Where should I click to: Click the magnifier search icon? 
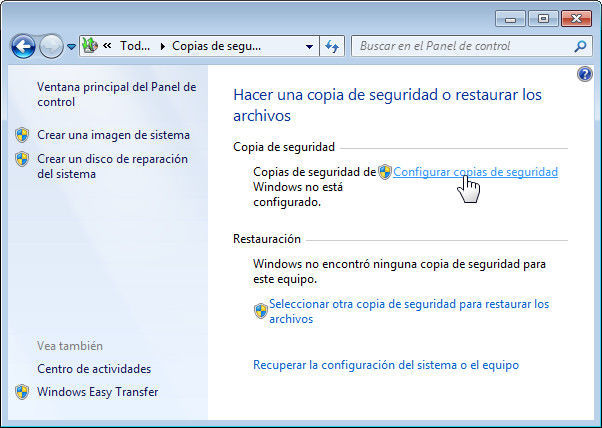580,46
